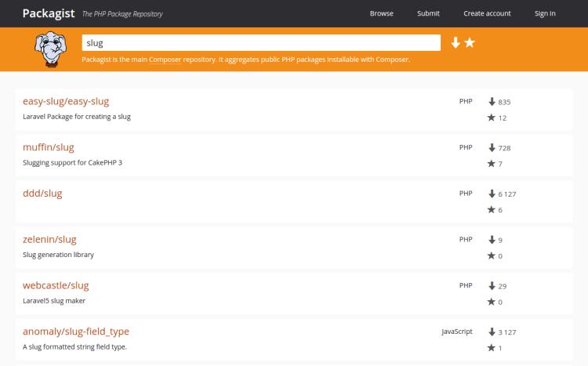Screen dimensions: 588x366
Task: Click download icon for anomaly/slug-field_type
Action: (x=492, y=332)
